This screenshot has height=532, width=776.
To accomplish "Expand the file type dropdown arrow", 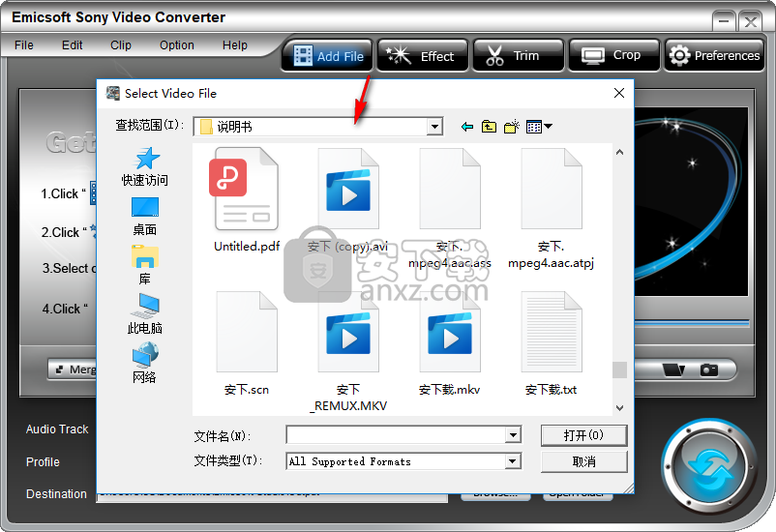I will [x=513, y=461].
